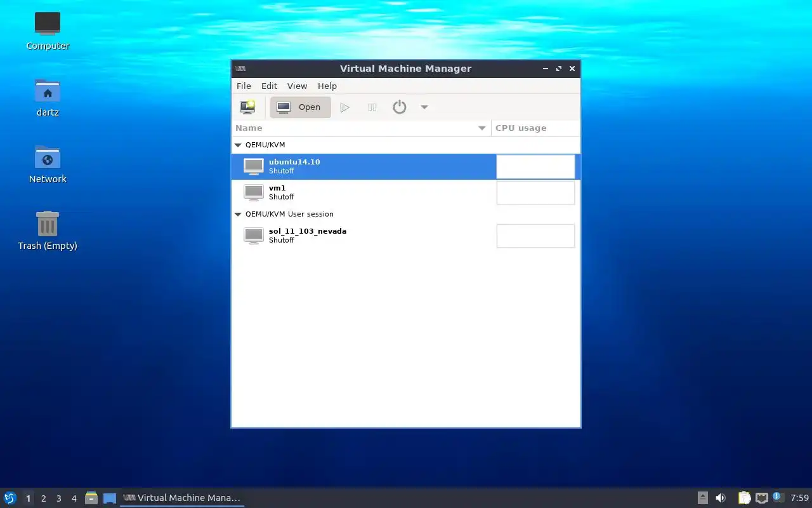Click the sol_11_103_nevada monitor icon
Screen dimensions: 812x508
click(x=254, y=236)
